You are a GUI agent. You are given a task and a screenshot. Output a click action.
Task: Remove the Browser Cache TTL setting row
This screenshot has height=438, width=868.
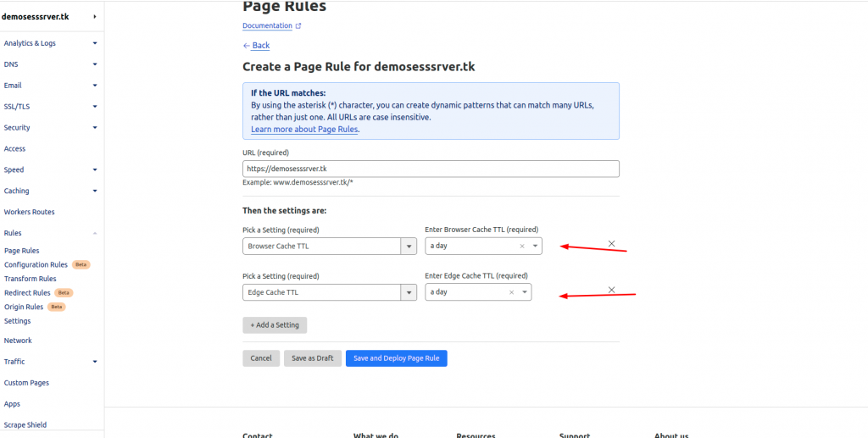[612, 243]
